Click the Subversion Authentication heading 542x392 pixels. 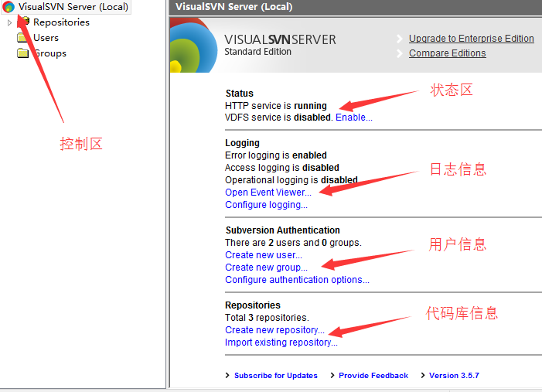283,230
